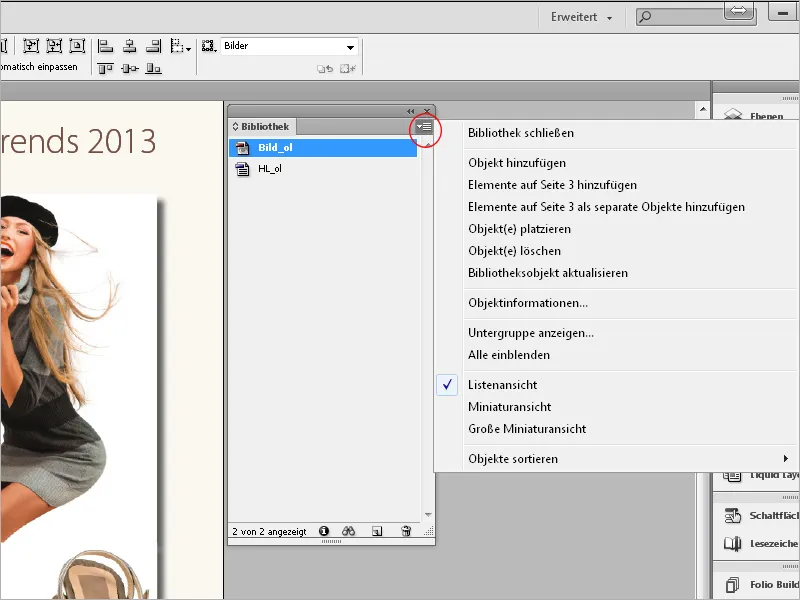
Task: Click align right edges icon
Action: tap(154, 46)
